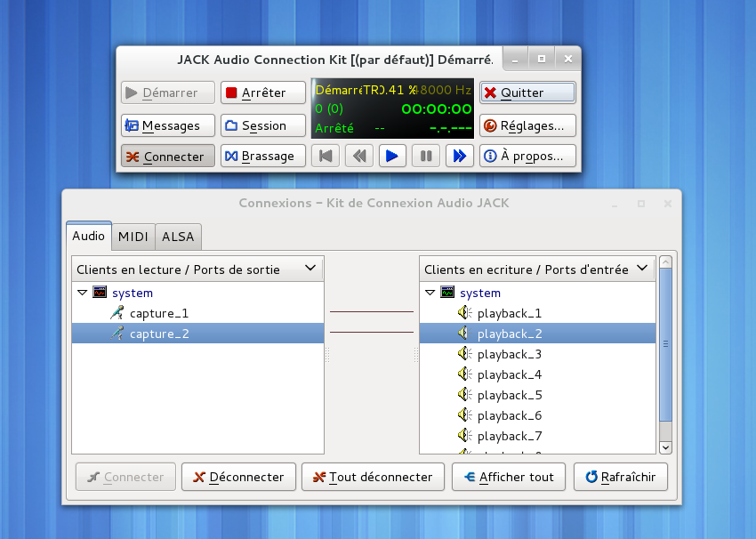Open the input ports header dropdown arrow
756x539 pixels.
coord(642,268)
